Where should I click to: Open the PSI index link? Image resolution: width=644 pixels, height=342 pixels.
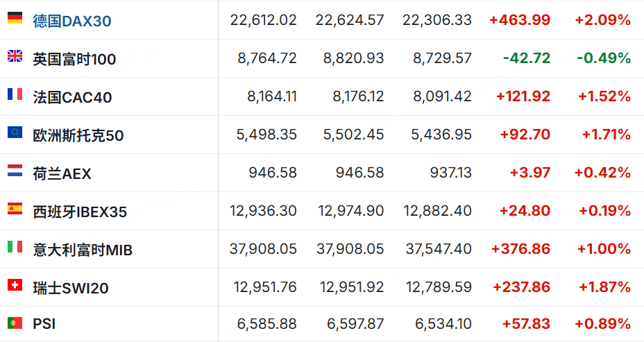pos(44,324)
